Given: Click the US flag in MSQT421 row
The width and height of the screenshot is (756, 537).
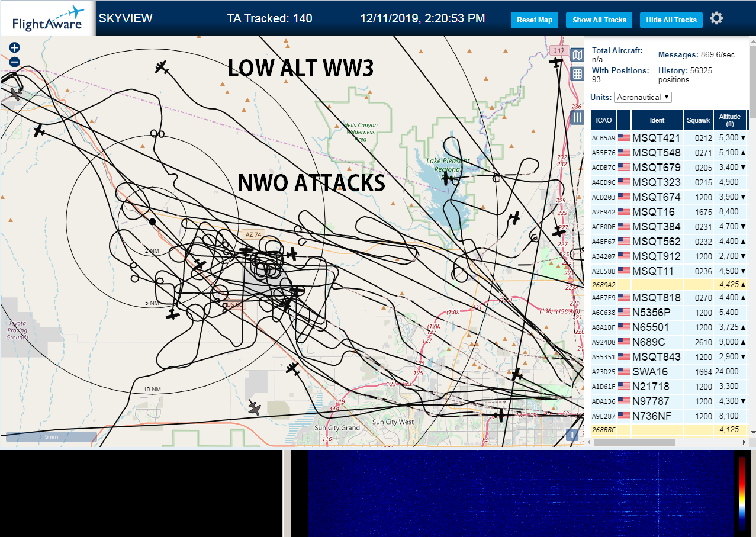Looking at the screenshot, I should 624,137.
